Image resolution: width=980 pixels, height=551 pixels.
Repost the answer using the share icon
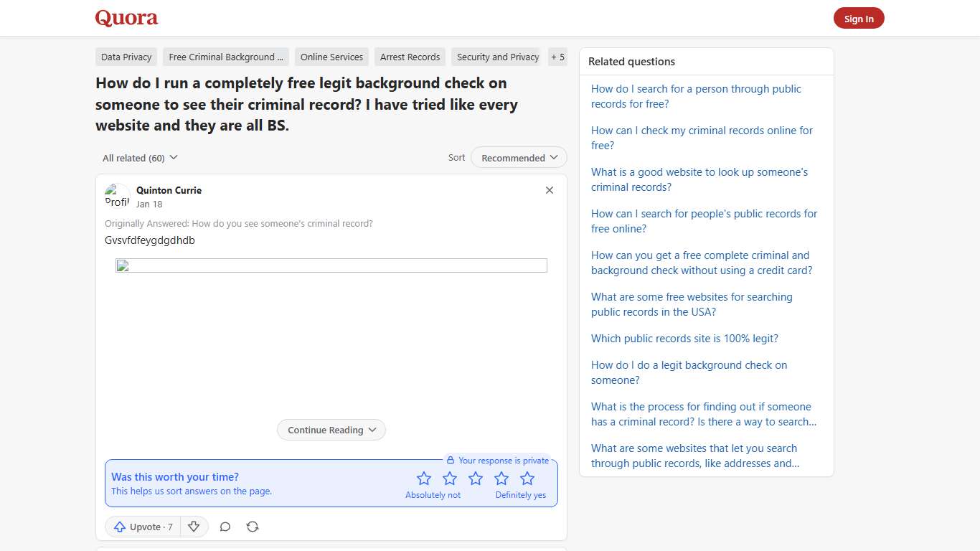point(253,526)
